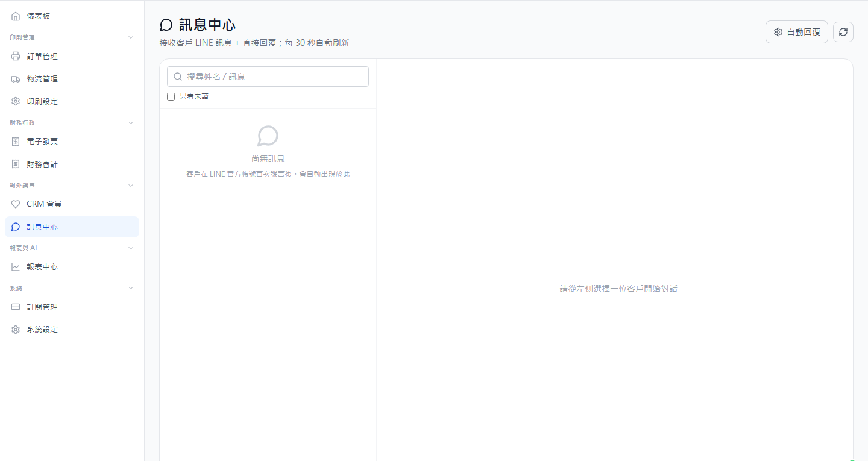868x461 pixels.
Task: Select 印刷設定 in the sidebar
Action: [72, 101]
